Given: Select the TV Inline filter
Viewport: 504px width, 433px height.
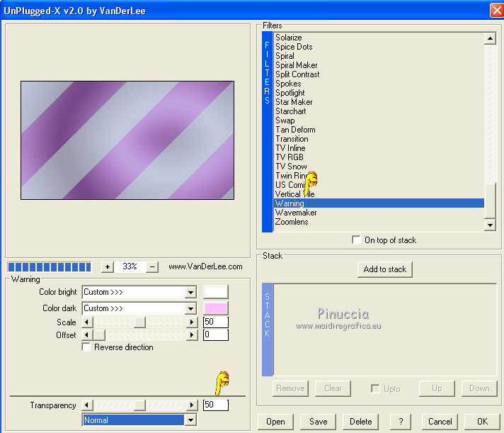Looking at the screenshot, I should (x=290, y=148).
